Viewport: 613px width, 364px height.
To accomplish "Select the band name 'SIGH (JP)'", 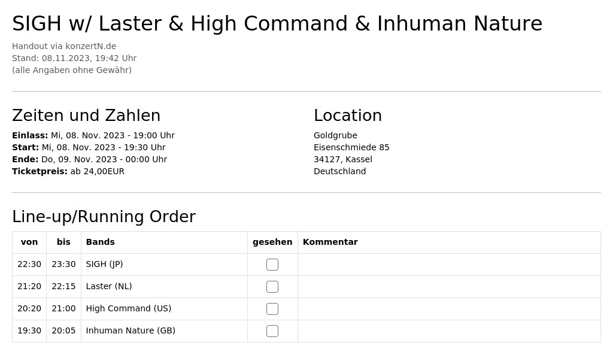I will click(104, 264).
